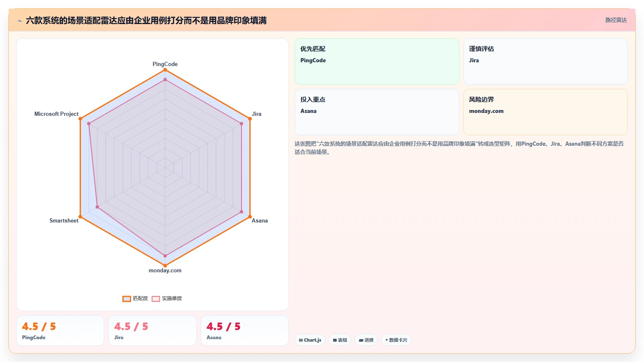This screenshot has width=644, height=362.
Task: Toggle the 匹配度 legend item
Action: click(135, 298)
